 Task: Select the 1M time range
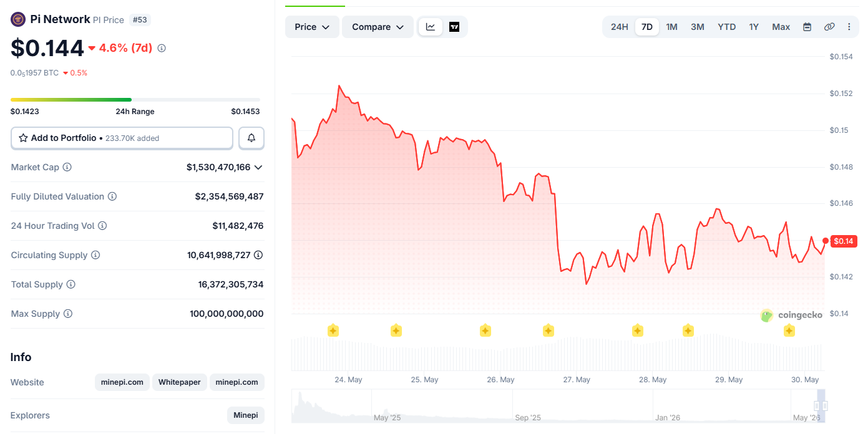pos(671,27)
